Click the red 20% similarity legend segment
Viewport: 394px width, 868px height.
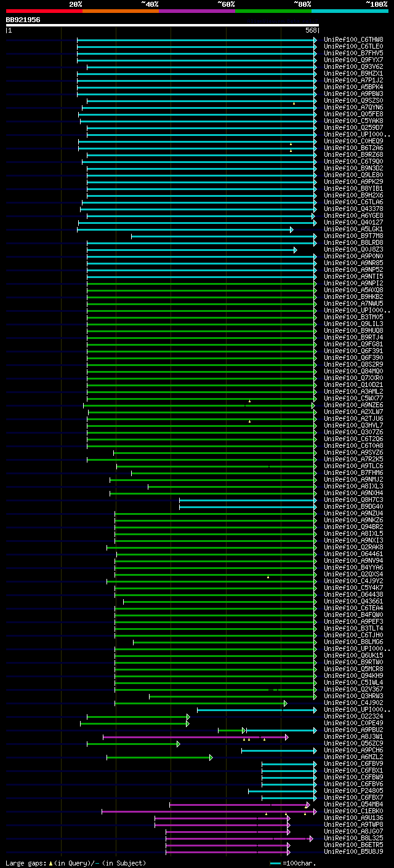point(44,11)
